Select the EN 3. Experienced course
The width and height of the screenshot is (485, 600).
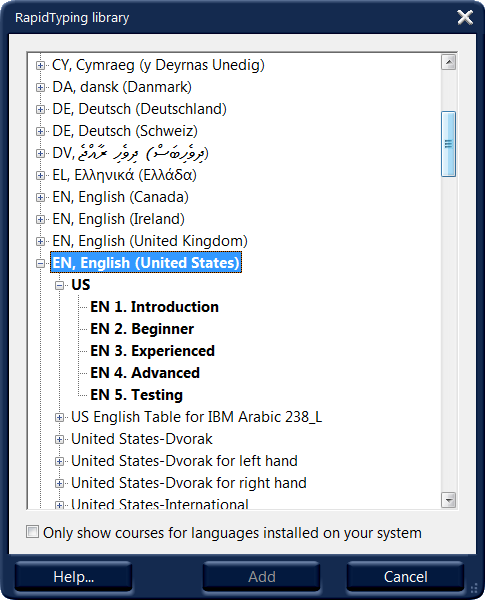pos(152,351)
